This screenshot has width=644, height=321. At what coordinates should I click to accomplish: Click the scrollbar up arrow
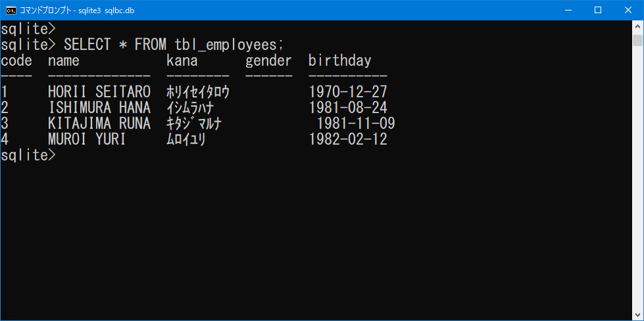tap(637, 26)
